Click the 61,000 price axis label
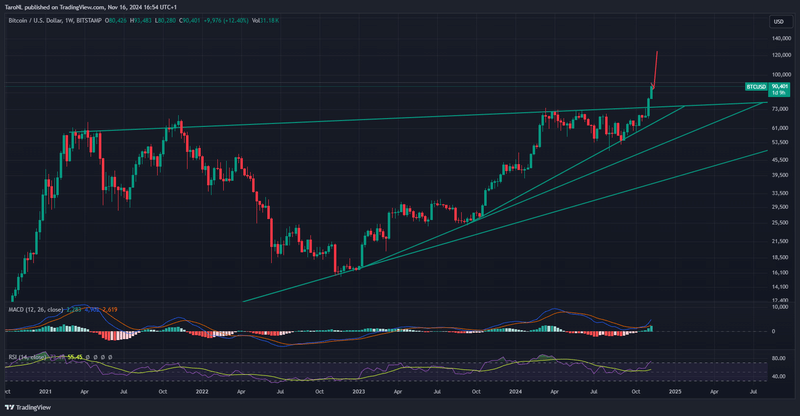 coord(781,128)
